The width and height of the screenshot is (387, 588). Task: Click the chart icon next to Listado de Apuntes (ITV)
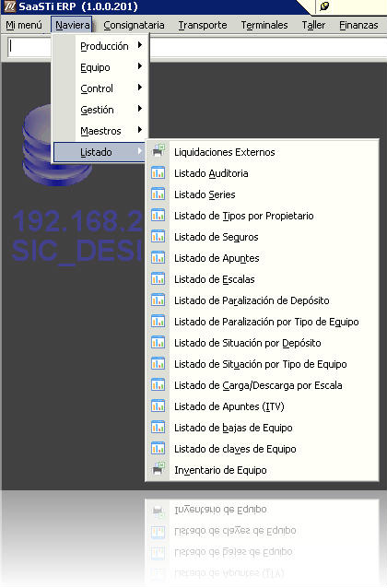(x=158, y=406)
